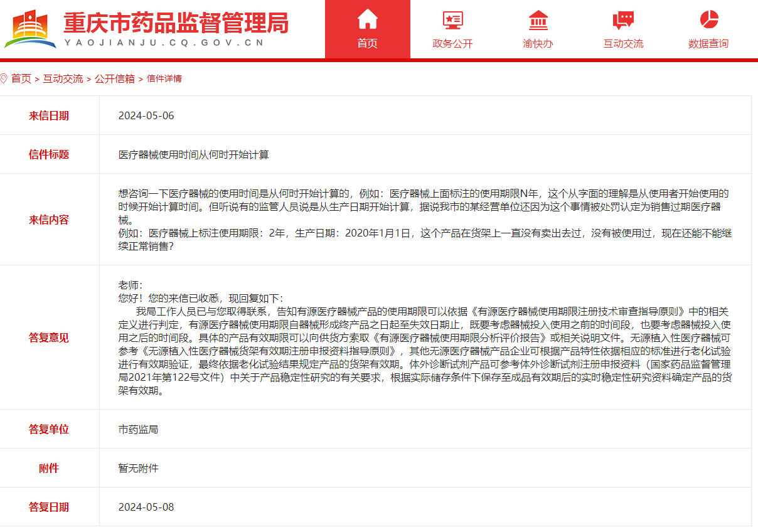Image resolution: width=758 pixels, height=532 pixels.
Task: Select the 信件标题 row header
Action: point(49,154)
